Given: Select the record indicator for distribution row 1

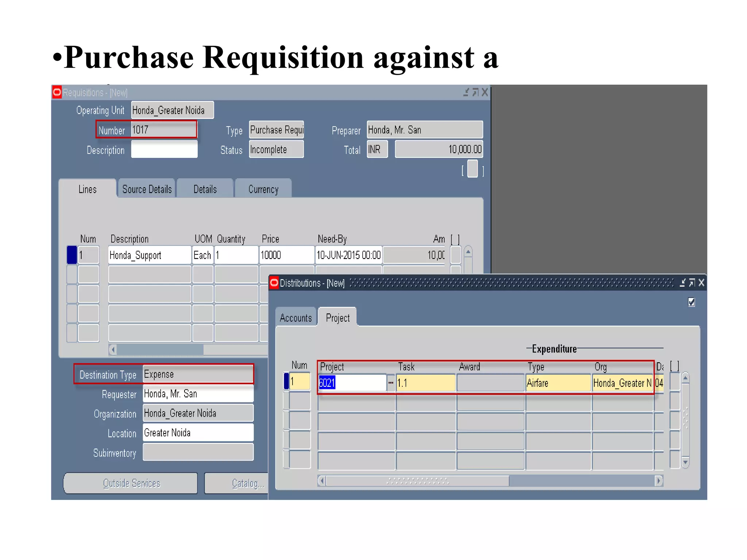Looking at the screenshot, I should coord(286,381).
